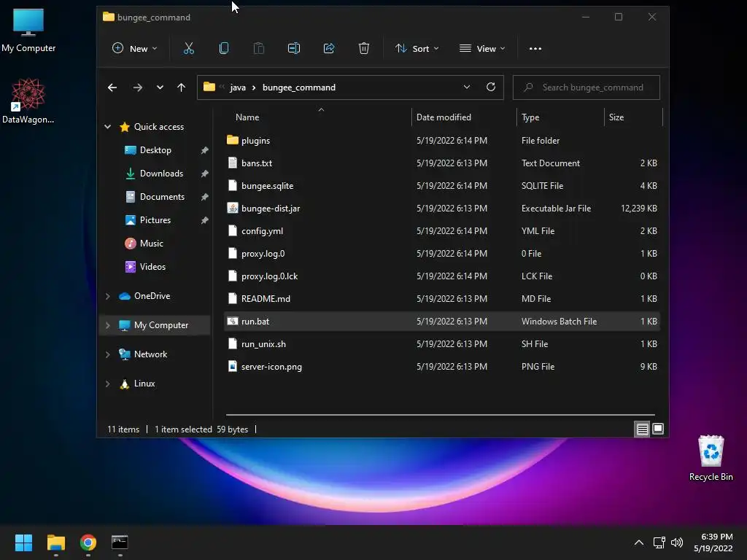Select the plugins folder
The height and width of the screenshot is (560, 747).
[x=441, y=141]
